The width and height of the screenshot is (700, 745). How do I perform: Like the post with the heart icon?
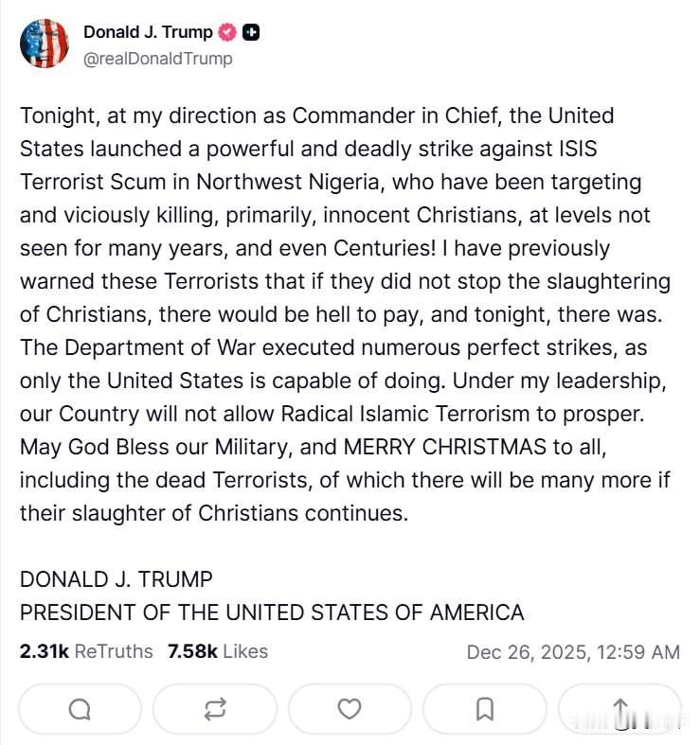coord(350,708)
